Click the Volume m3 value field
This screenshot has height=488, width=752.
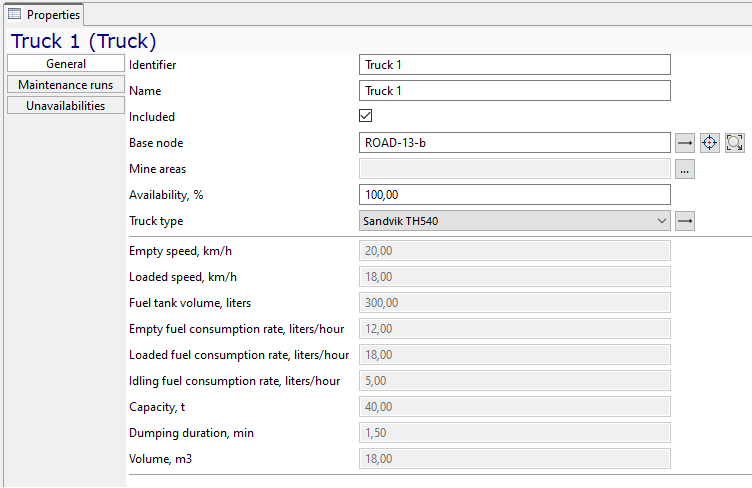click(515, 459)
